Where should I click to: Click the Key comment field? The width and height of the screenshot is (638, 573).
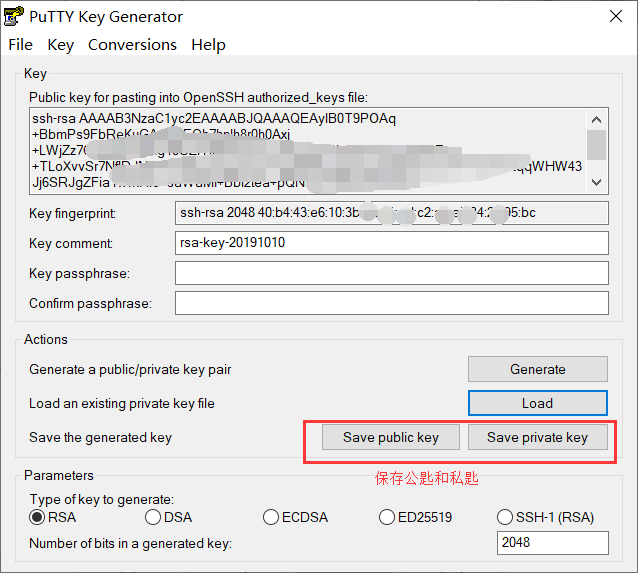tap(392, 243)
